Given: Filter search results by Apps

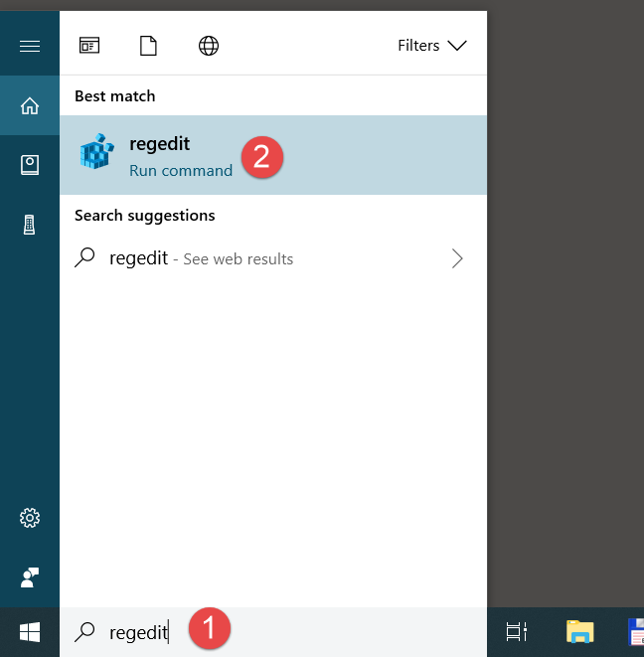Looking at the screenshot, I should pos(89,46).
